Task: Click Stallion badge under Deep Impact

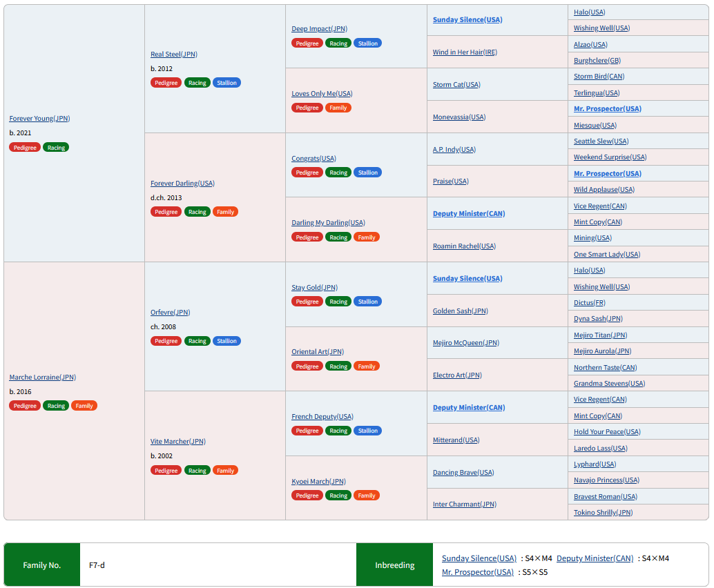Action: (367, 43)
